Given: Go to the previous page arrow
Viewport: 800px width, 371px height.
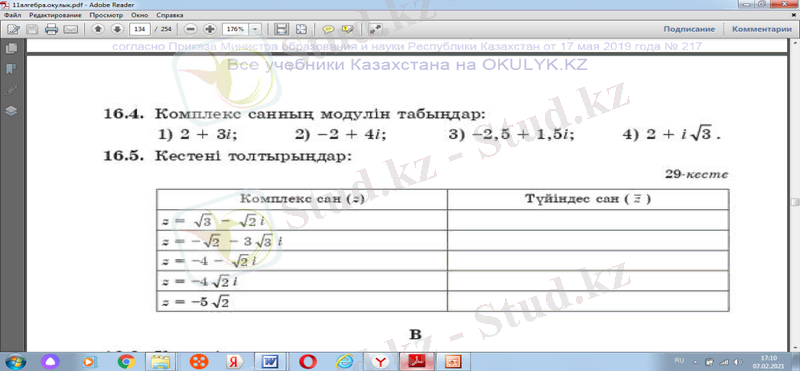Looking at the screenshot, I should [x=97, y=29].
